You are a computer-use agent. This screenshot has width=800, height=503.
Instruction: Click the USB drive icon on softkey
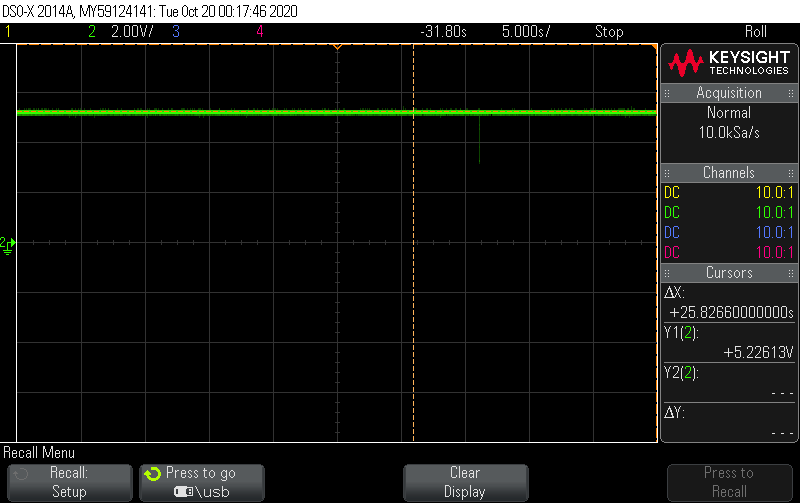(183, 492)
